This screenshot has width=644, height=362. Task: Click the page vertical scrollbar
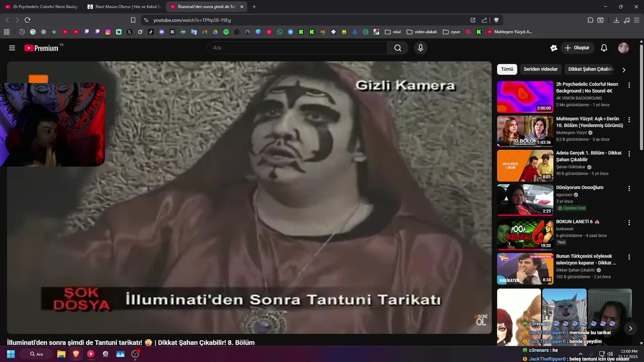click(x=641, y=97)
